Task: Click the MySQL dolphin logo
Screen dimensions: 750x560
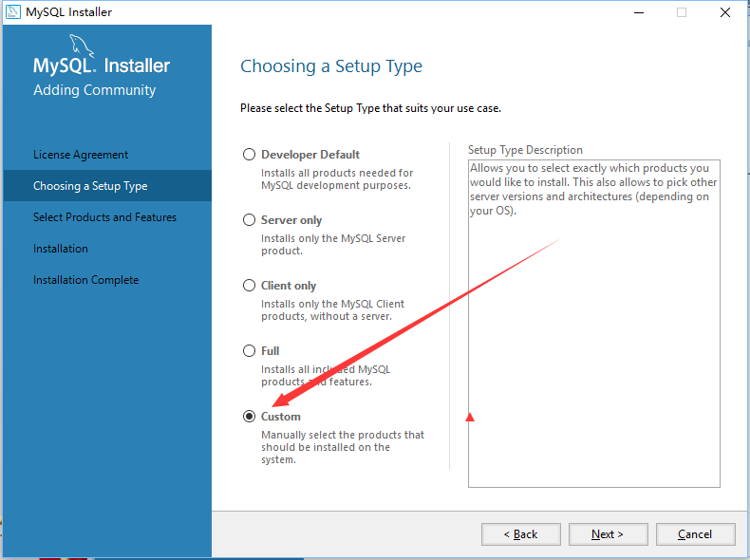Action: tap(82, 46)
